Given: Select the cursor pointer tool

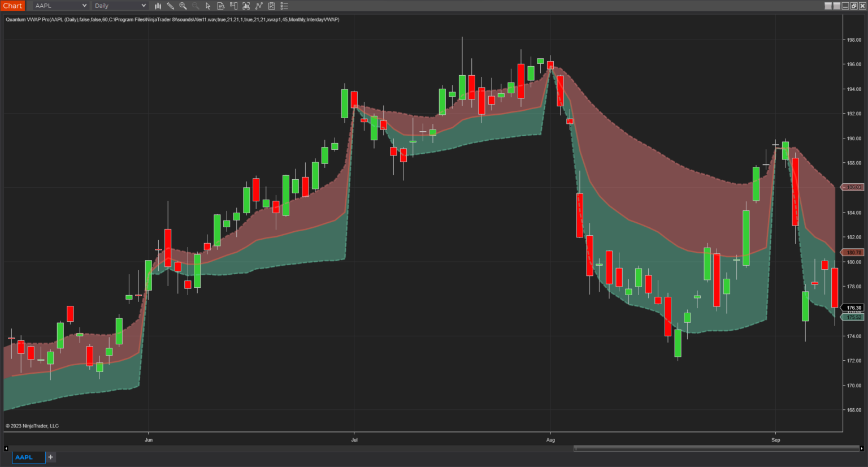Looking at the screenshot, I should point(208,6).
